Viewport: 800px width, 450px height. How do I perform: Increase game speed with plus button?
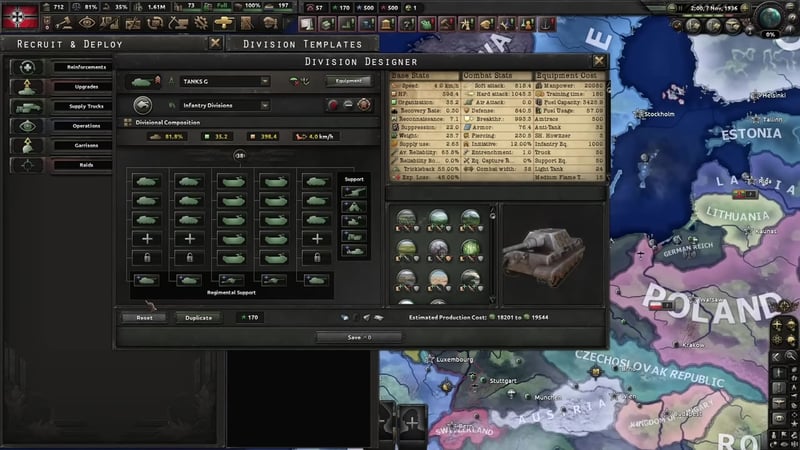pyautogui.click(x=745, y=8)
